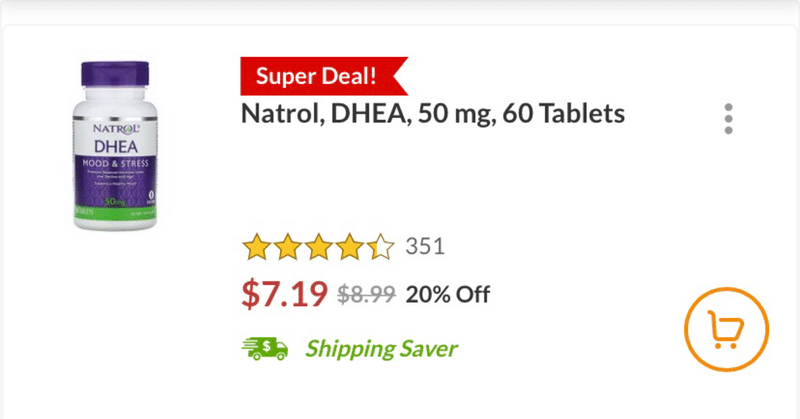Click the red Super Deal! badge
Viewport: 800px width, 419px height.
coord(317,75)
